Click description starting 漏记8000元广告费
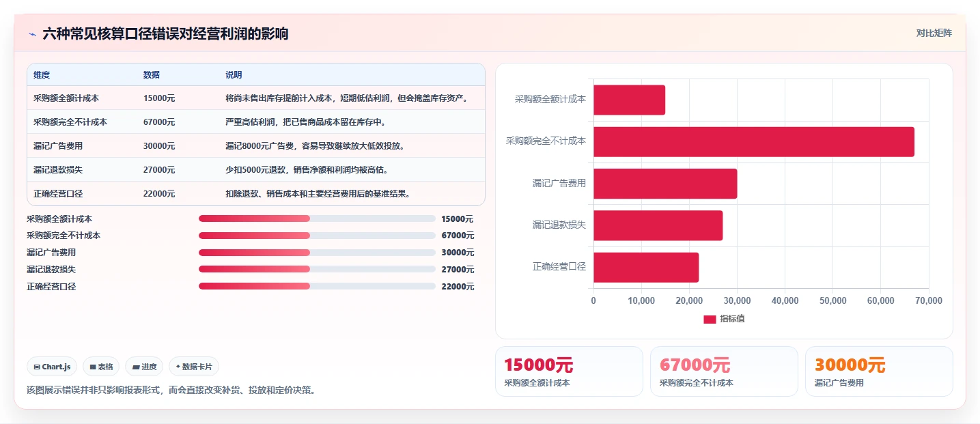980x424 pixels. [x=315, y=146]
